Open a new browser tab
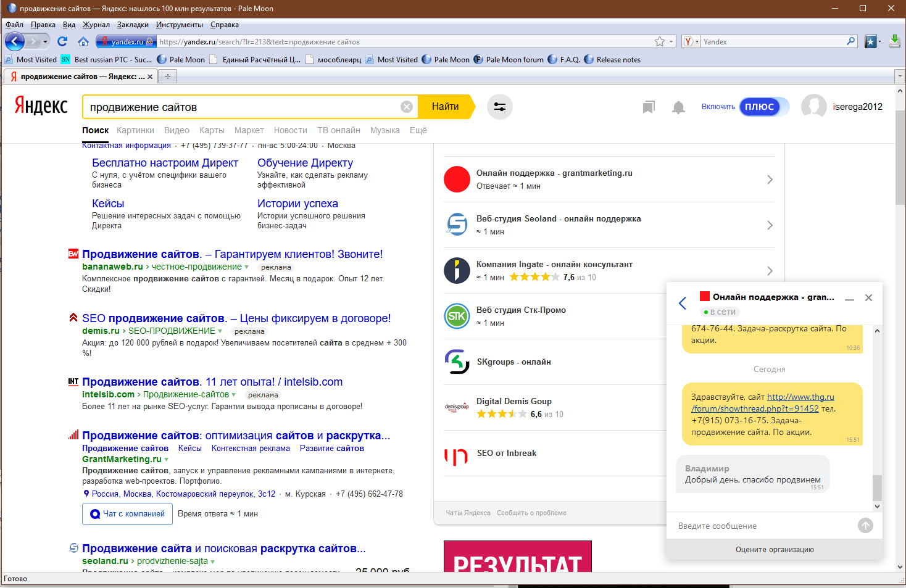 pos(167,77)
